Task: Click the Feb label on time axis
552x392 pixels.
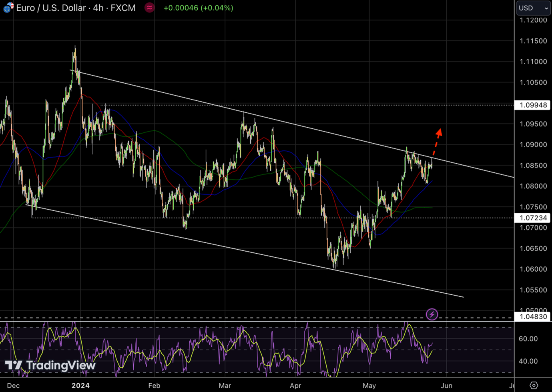Action: 154,386
